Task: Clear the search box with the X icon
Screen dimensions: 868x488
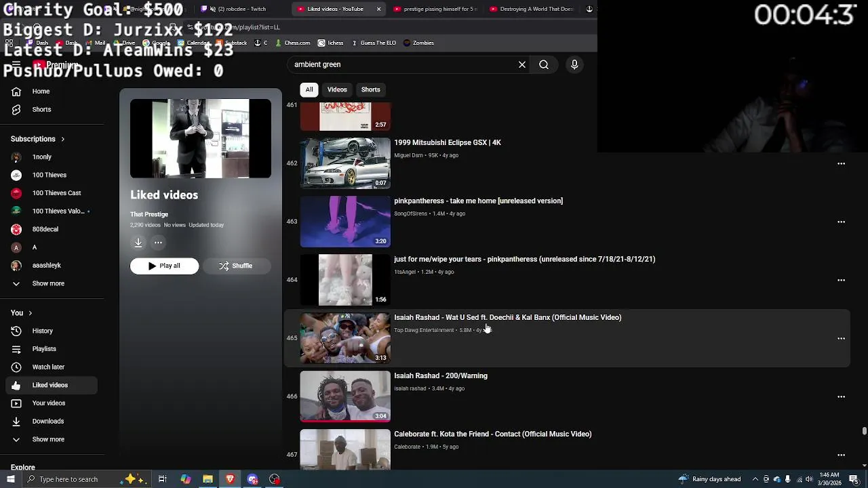Action: (x=522, y=64)
